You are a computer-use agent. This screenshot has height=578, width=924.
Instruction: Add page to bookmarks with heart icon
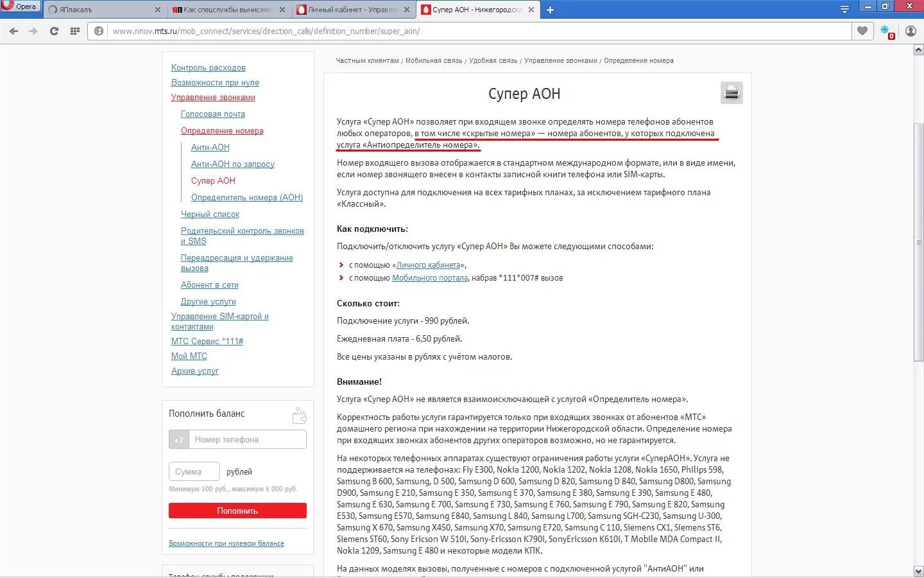point(862,31)
